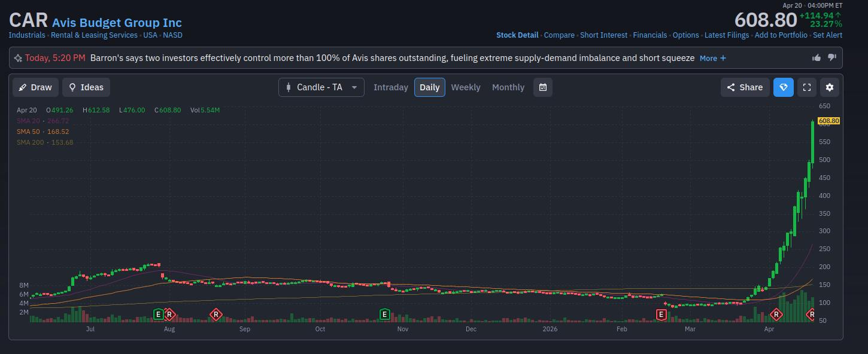Click Set Alert
868x354 pixels.
pyautogui.click(x=827, y=35)
